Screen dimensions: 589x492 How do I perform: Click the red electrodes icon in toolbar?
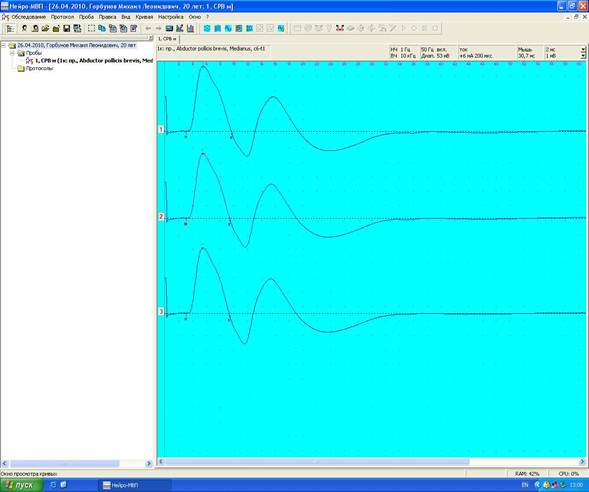tap(340, 29)
